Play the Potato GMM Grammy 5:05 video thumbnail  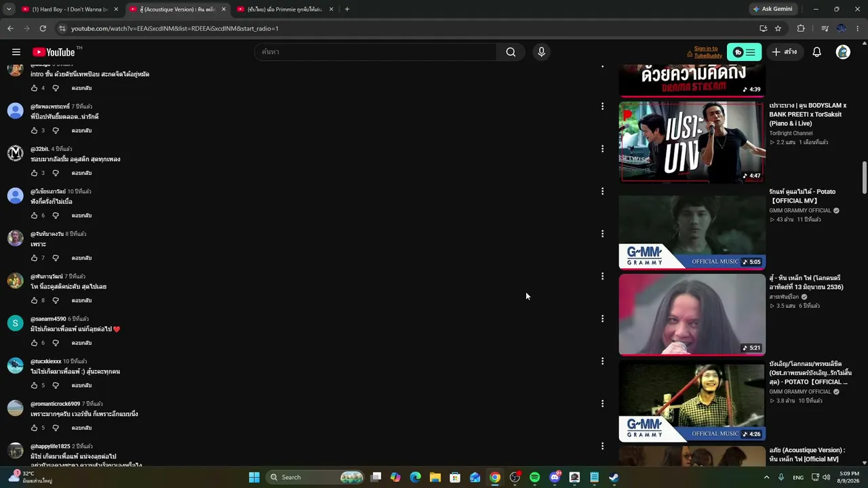(x=692, y=229)
